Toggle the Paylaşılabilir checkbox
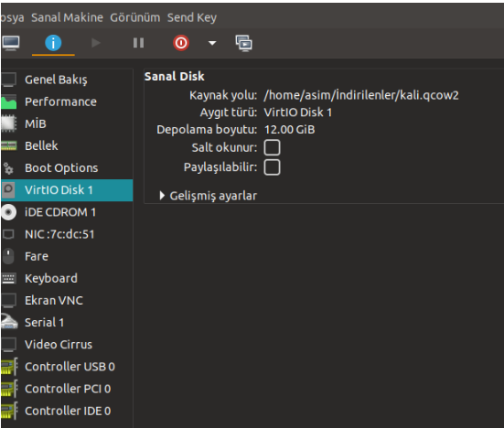 [x=272, y=167]
